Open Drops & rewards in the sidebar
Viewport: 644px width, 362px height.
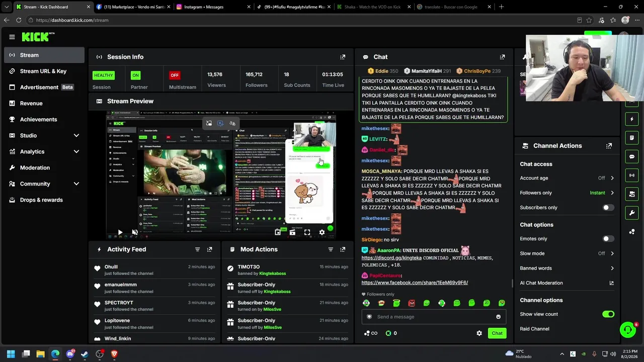click(x=44, y=200)
